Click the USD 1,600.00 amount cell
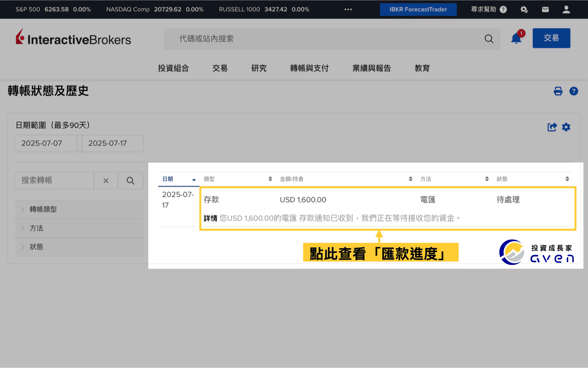588x368 pixels. 303,200
